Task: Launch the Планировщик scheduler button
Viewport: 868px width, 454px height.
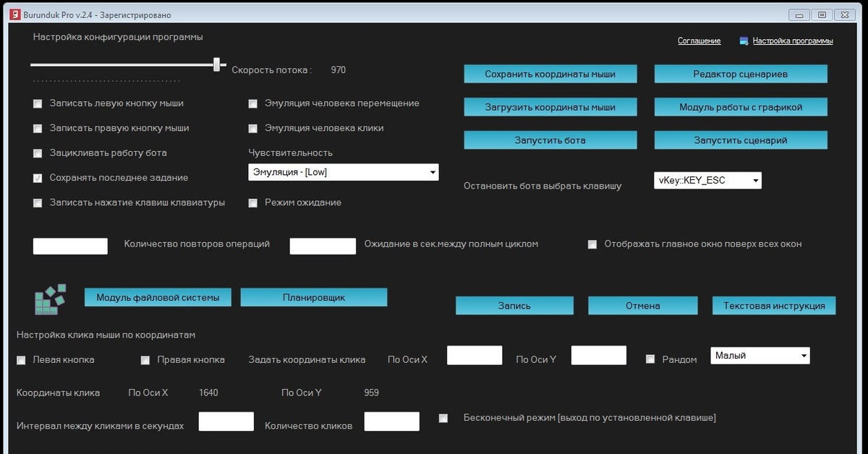Action: point(313,297)
